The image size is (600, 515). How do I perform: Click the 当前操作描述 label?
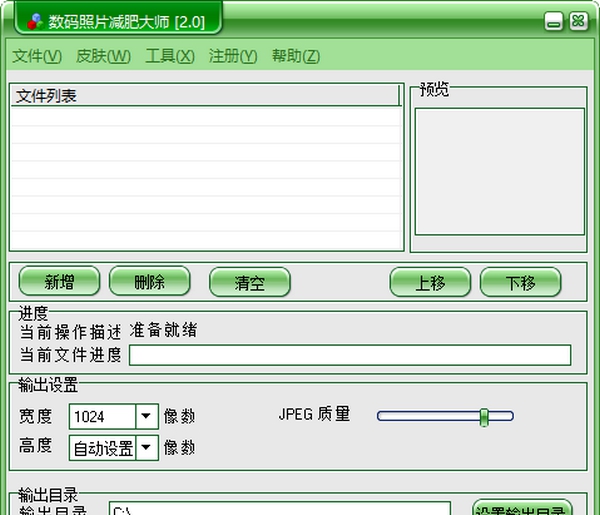point(71,332)
